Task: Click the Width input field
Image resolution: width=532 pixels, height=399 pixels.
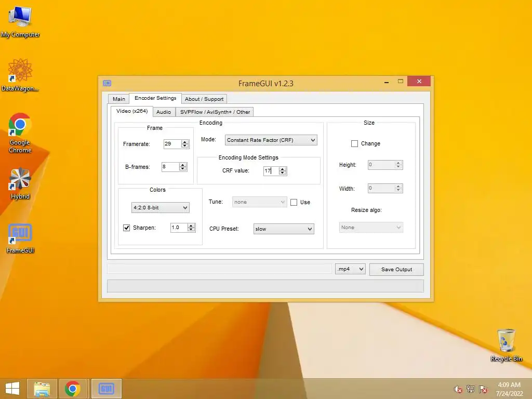Action: 381,188
